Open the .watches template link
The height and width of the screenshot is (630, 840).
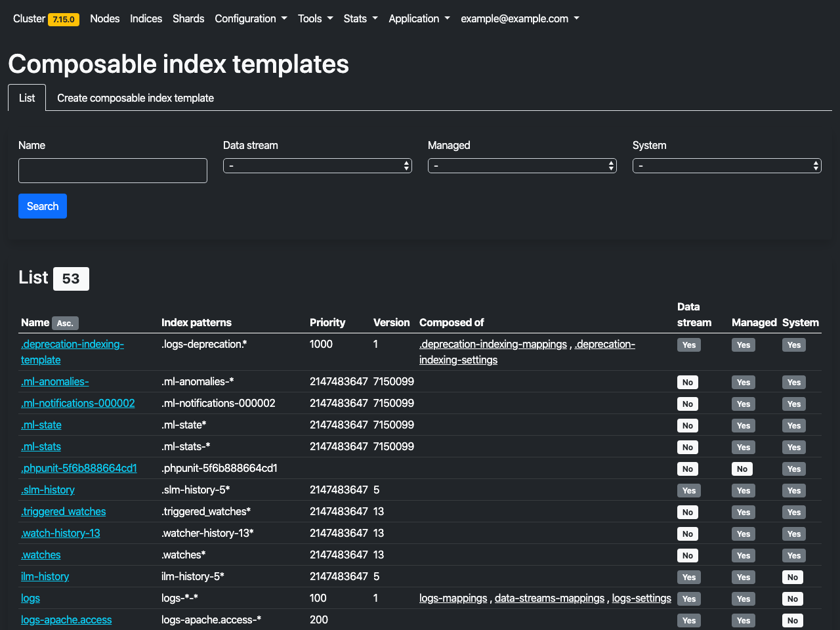(41, 555)
